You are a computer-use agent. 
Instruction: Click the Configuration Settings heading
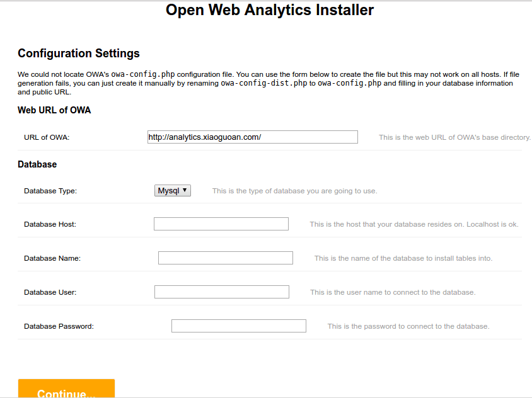(79, 54)
